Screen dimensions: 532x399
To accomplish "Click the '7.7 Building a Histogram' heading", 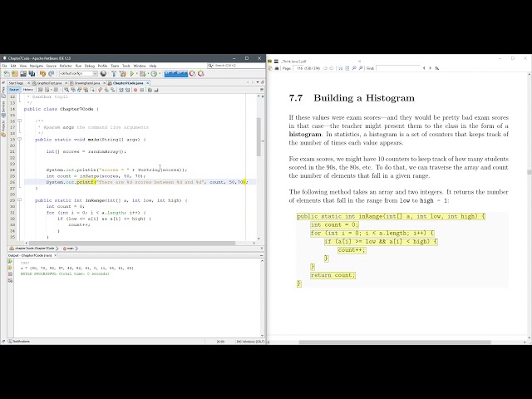I will coord(352,98).
